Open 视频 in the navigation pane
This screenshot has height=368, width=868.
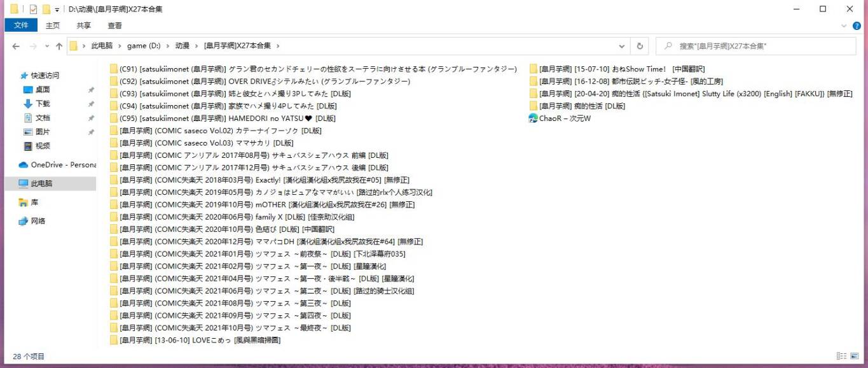tap(43, 146)
